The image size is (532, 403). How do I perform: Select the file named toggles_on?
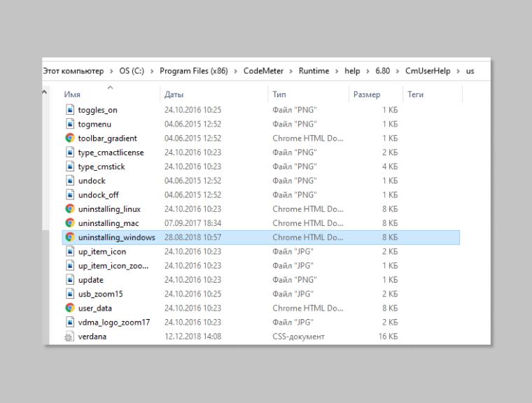(x=98, y=110)
